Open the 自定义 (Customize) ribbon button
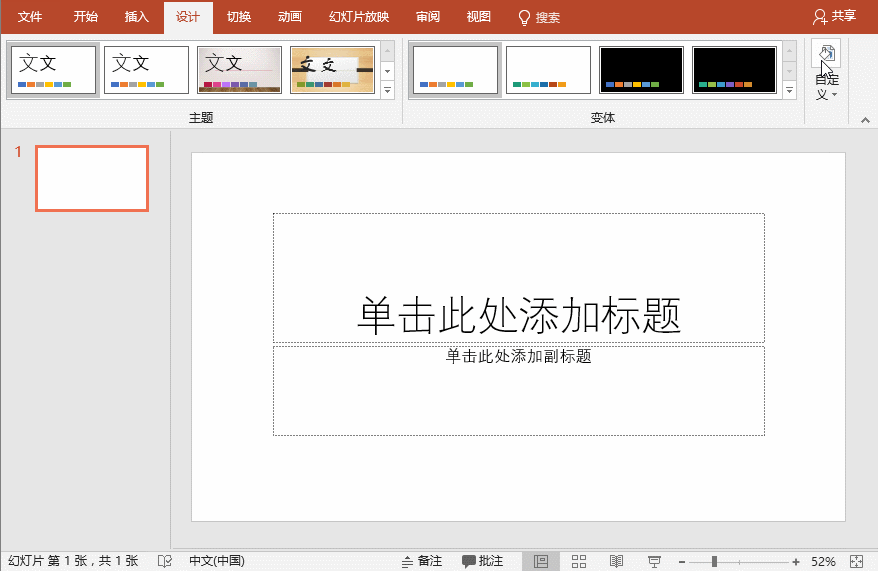The height and width of the screenshot is (571, 878). point(826,70)
